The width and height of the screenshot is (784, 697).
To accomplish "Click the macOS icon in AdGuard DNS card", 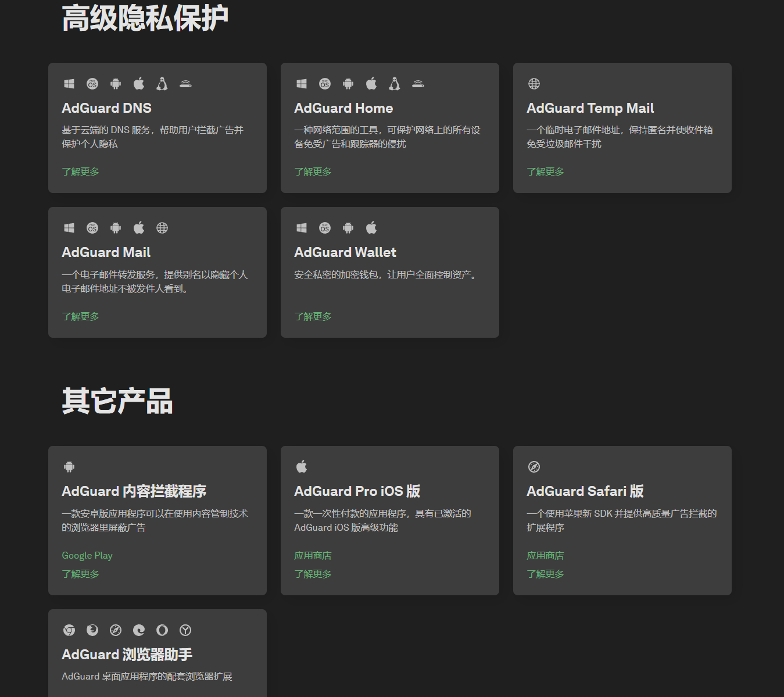I will click(x=92, y=84).
